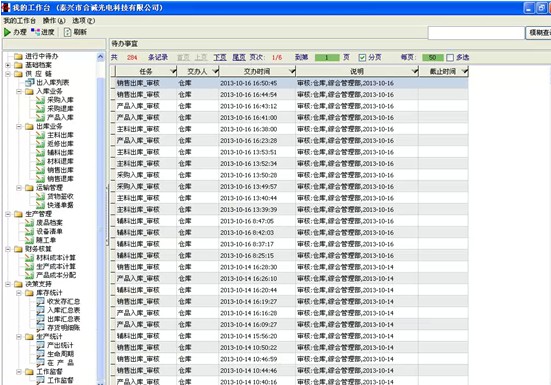Open the 交办人 column filter dropdown
Image resolution: width=551 pixels, height=385 pixels.
tap(215, 71)
